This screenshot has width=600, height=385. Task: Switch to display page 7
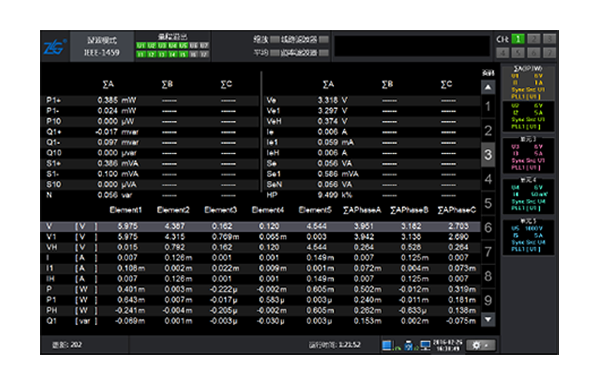tap(488, 252)
